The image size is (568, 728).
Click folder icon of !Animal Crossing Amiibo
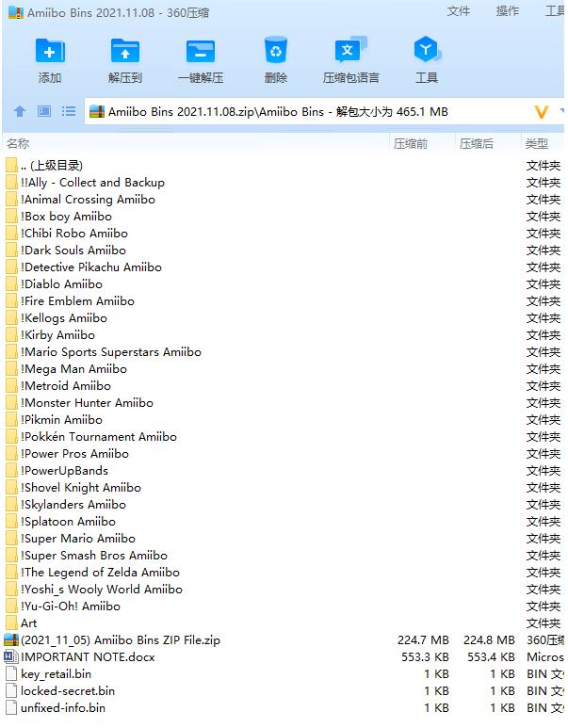(11, 200)
